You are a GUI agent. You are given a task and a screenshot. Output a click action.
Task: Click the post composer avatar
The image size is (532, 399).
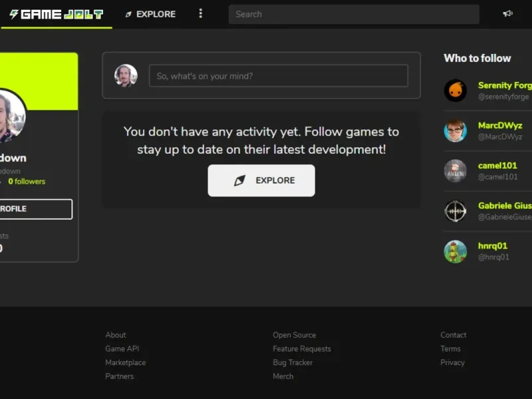pos(126,75)
